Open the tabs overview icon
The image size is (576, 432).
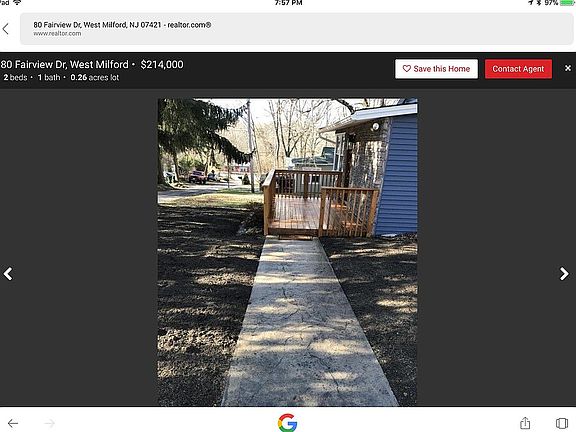tap(562, 423)
